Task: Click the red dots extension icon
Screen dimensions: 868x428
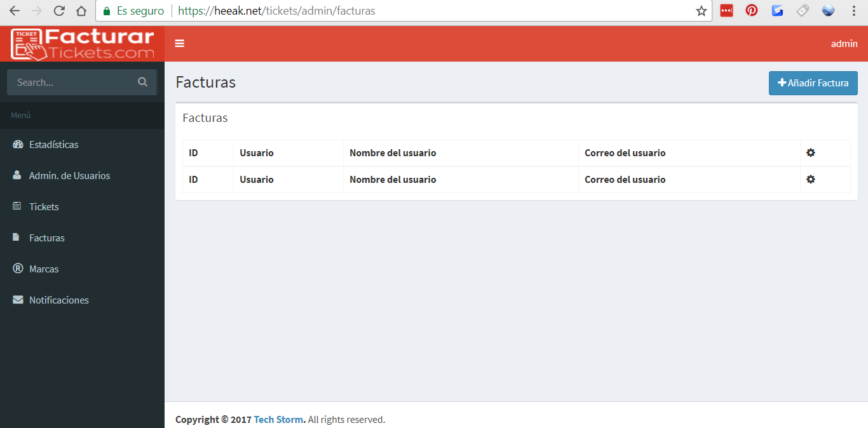Action: tap(726, 10)
